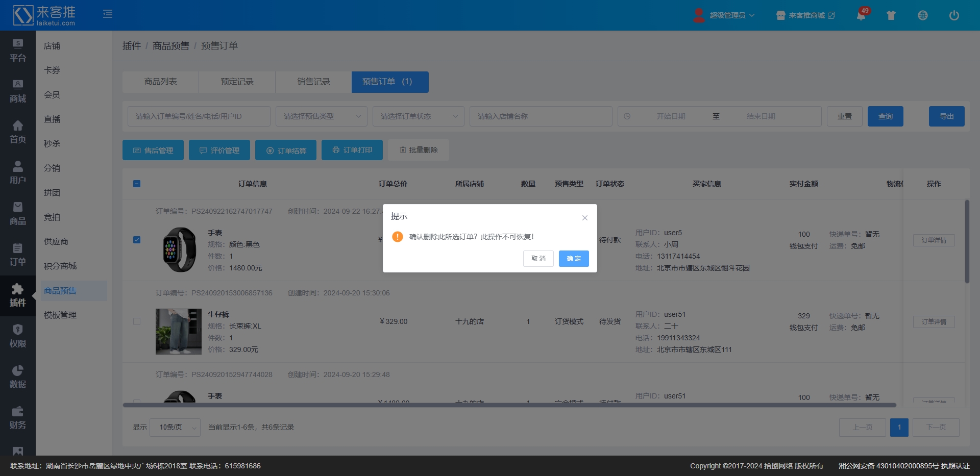Click the horizontal table scrollbar
The width and height of the screenshot is (980, 476).
509,405
